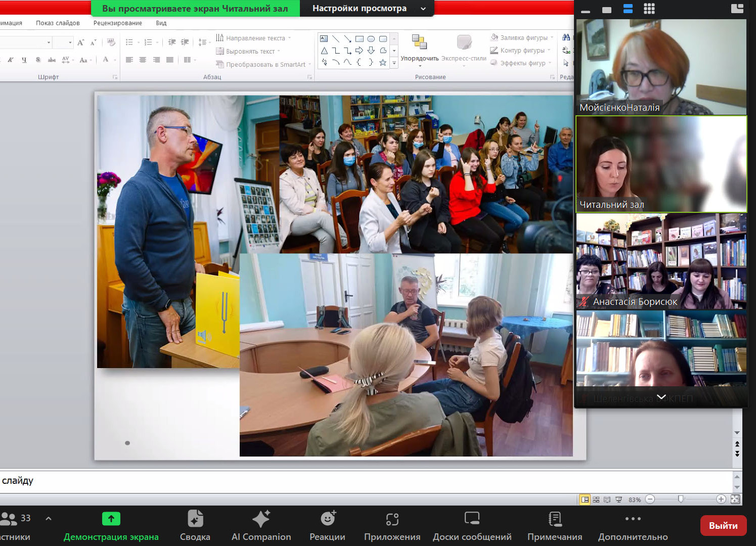Viewport: 756px width, 546px height.
Task: Select the oval shape in shapes gallery
Action: [371, 39]
